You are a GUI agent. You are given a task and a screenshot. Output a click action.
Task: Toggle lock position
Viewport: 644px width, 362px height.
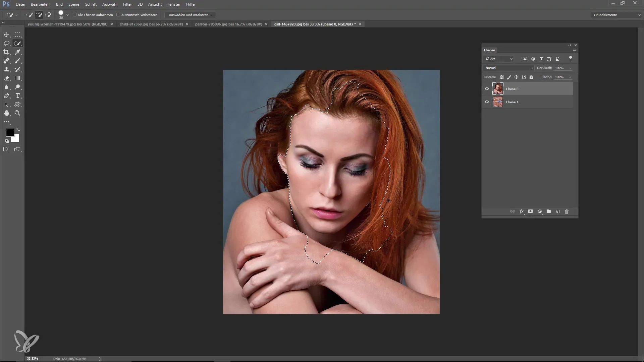click(516, 77)
